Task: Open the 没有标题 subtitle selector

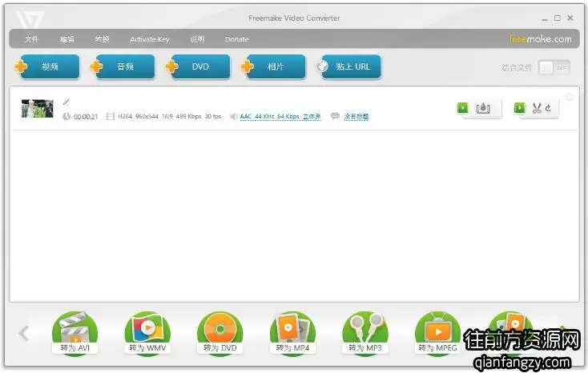Action: (x=356, y=117)
